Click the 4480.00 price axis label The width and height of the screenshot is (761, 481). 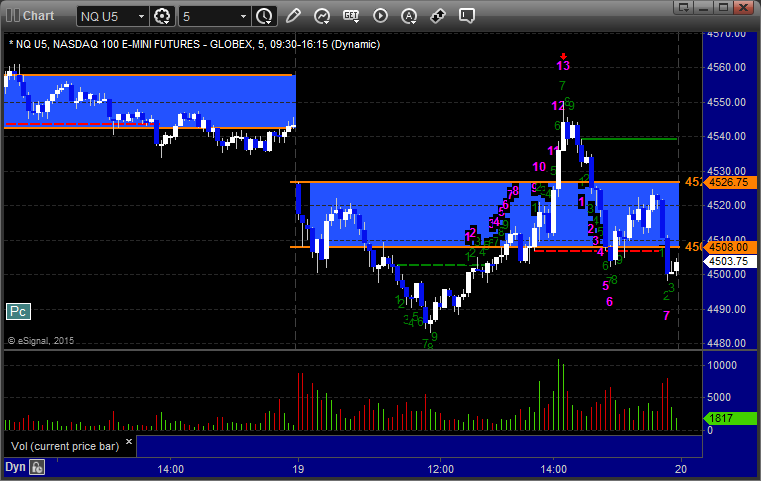pyautogui.click(x=727, y=343)
